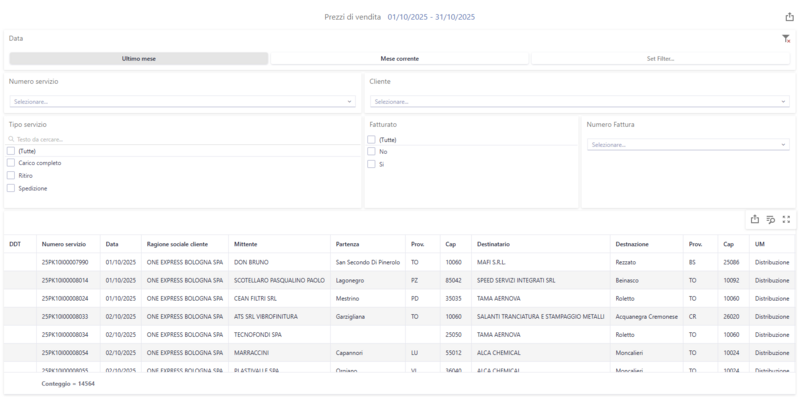Screen dimensions: 800x397
Task: Click the DON BRUNO sender cell
Action: 280,262
